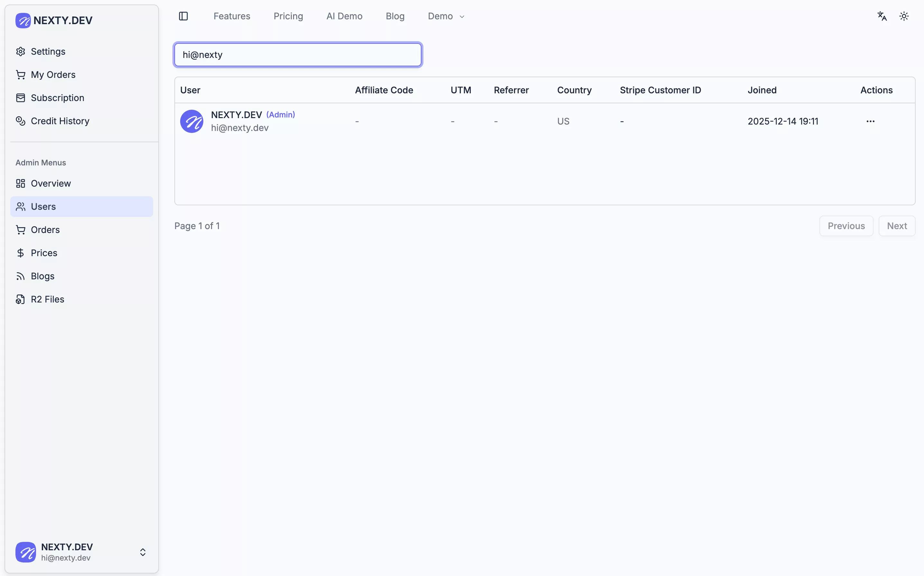Image resolution: width=924 pixels, height=576 pixels.
Task: Open the row actions ellipsis menu
Action: tap(870, 121)
